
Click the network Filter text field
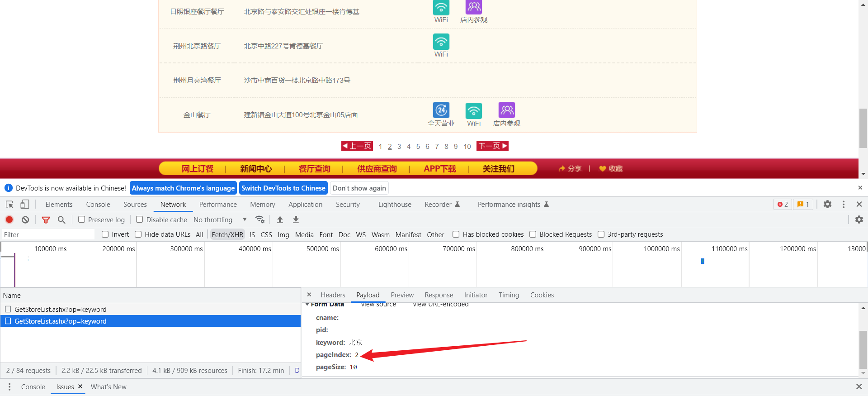click(48, 234)
